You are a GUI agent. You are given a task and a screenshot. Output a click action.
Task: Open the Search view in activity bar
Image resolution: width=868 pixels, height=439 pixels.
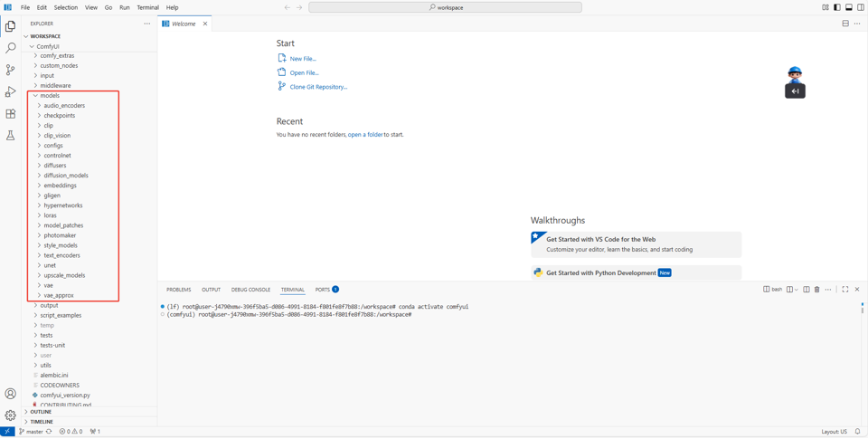(x=11, y=48)
